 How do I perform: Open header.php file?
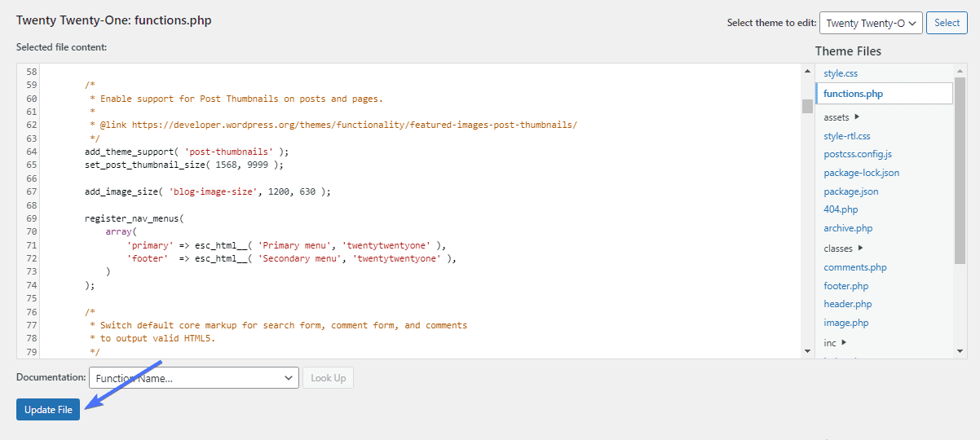coord(848,304)
